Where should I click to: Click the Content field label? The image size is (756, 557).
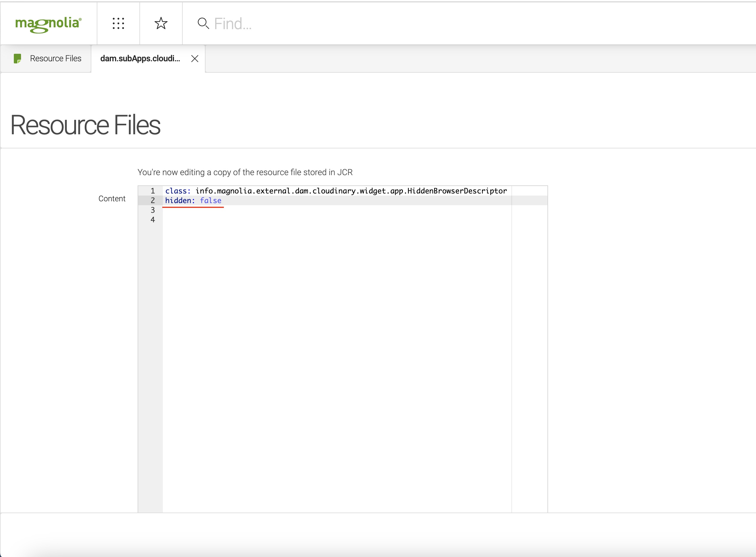pyautogui.click(x=112, y=199)
